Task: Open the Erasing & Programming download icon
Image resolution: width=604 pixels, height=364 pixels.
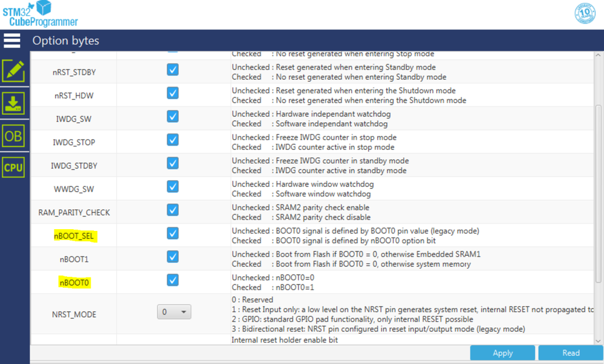Action: pyautogui.click(x=13, y=103)
